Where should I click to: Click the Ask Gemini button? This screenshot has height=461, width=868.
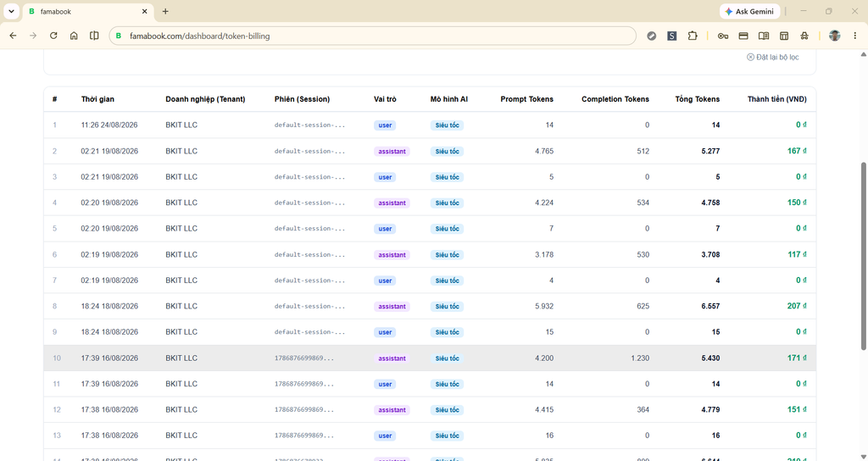click(749, 11)
